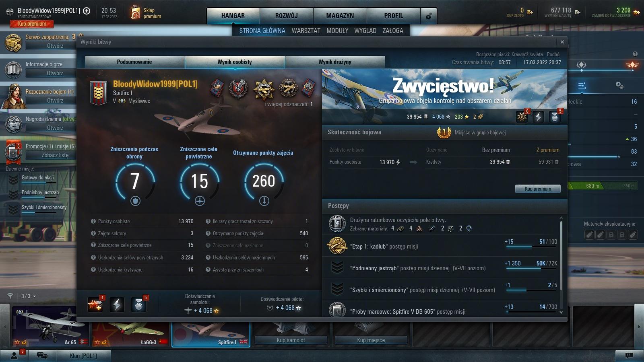Open the Wynik drużyny tab
Screen dimensions: 644x362
click(334, 62)
